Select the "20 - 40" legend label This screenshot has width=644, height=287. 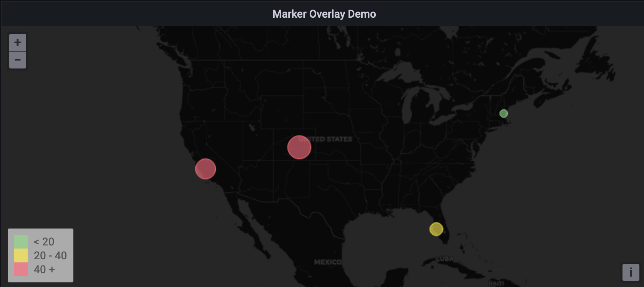[x=50, y=255]
